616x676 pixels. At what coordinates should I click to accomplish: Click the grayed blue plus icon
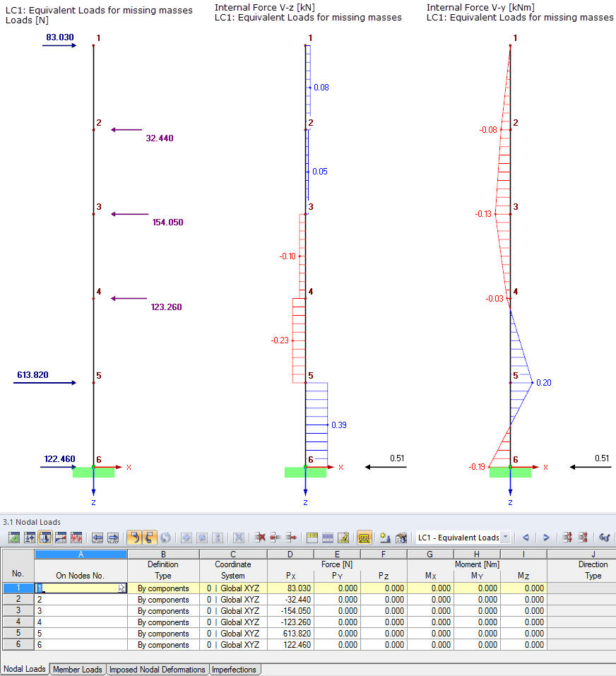click(186, 538)
